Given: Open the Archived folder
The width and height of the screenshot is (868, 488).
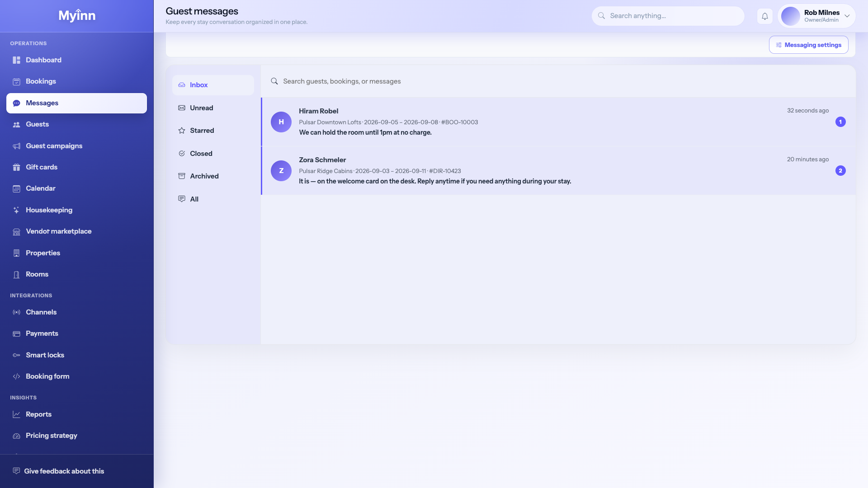Looking at the screenshot, I should (x=213, y=176).
